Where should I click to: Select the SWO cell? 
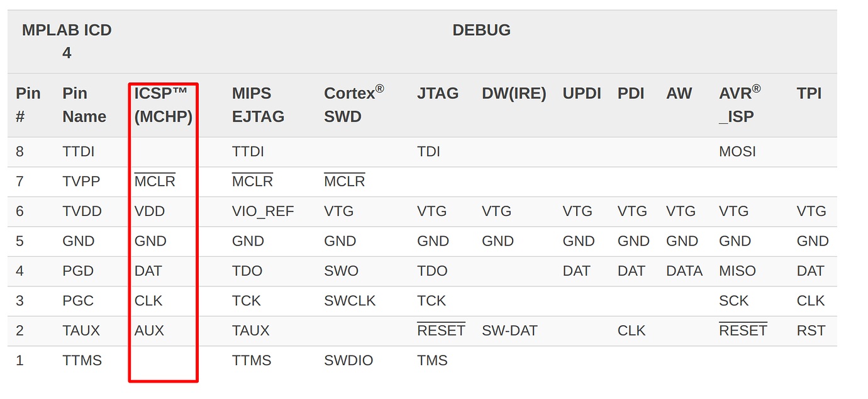[341, 271]
